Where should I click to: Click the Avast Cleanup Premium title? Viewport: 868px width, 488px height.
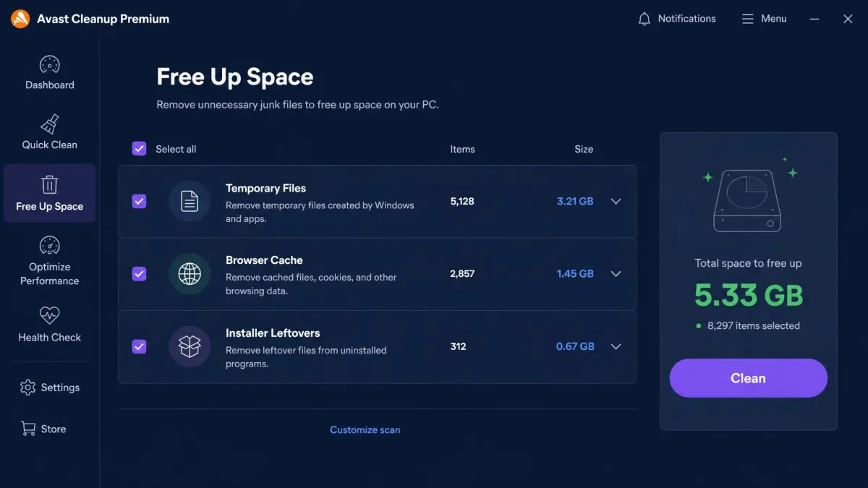click(x=103, y=19)
